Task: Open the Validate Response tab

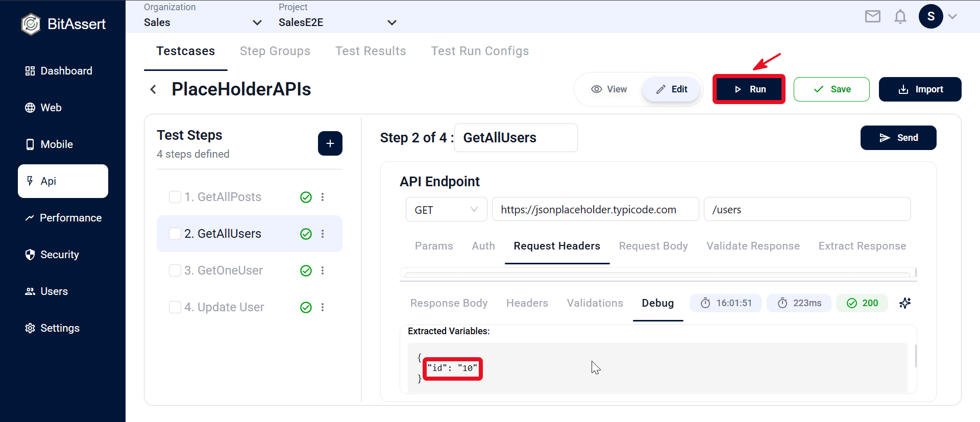Action: point(753,246)
